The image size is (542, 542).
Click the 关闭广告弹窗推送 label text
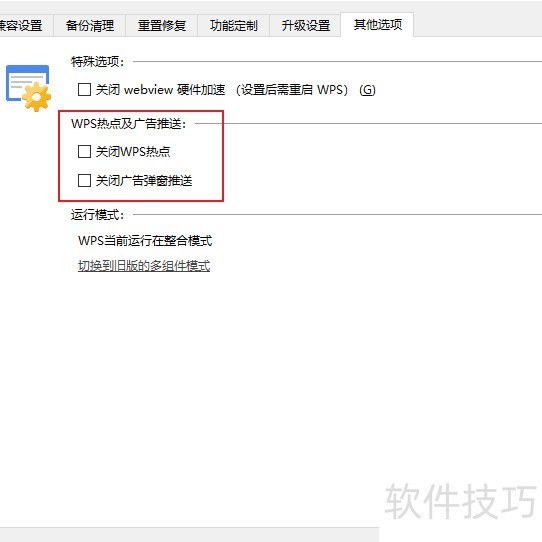tap(144, 180)
